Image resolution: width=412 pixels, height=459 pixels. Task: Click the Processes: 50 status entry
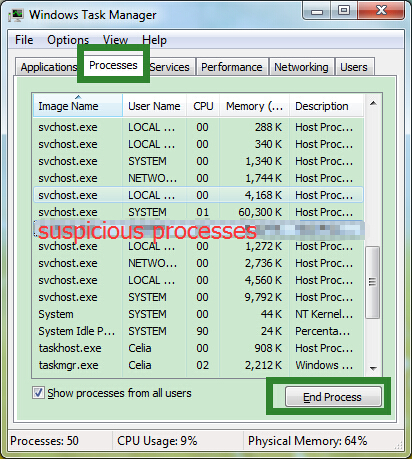[x=44, y=441]
